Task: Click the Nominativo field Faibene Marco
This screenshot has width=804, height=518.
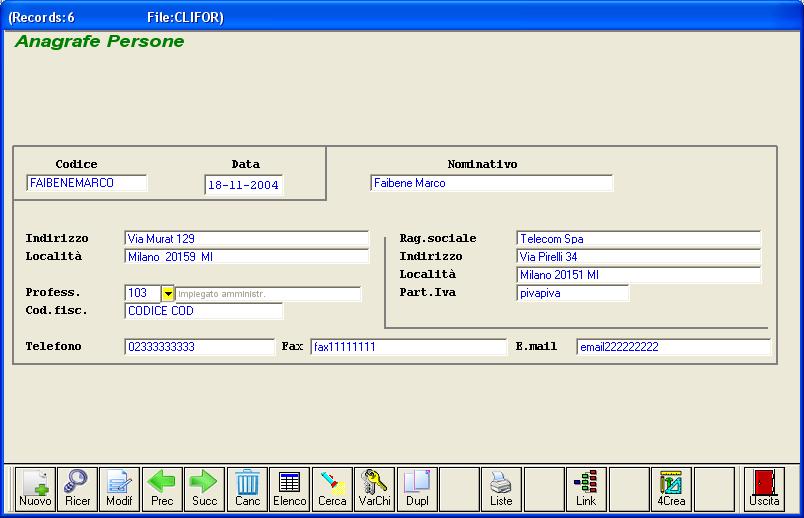Action: pos(491,183)
